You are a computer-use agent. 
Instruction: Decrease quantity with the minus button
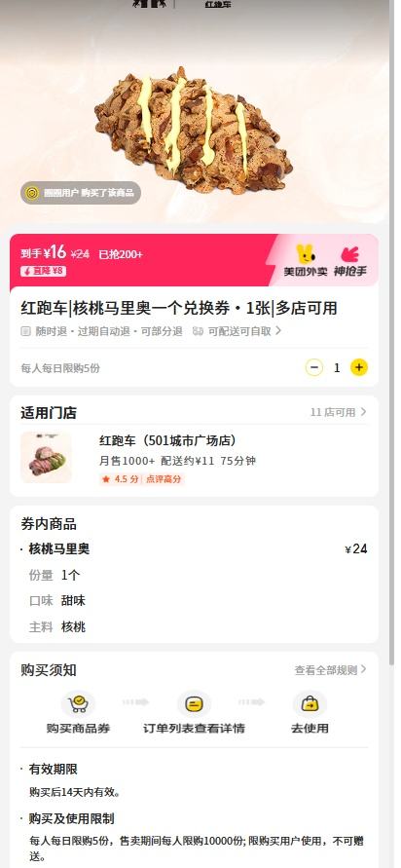coord(314,367)
